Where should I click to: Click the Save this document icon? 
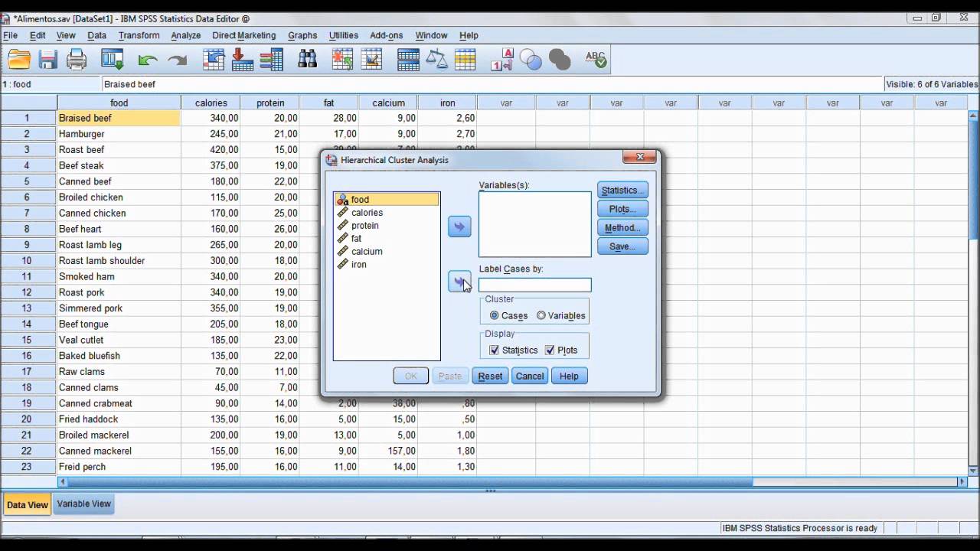(x=48, y=59)
